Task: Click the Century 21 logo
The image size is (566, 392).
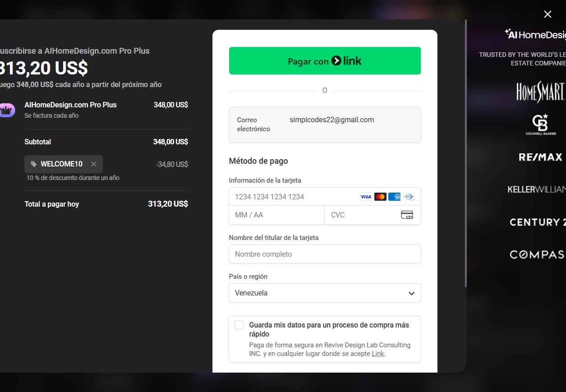Action: 538,222
